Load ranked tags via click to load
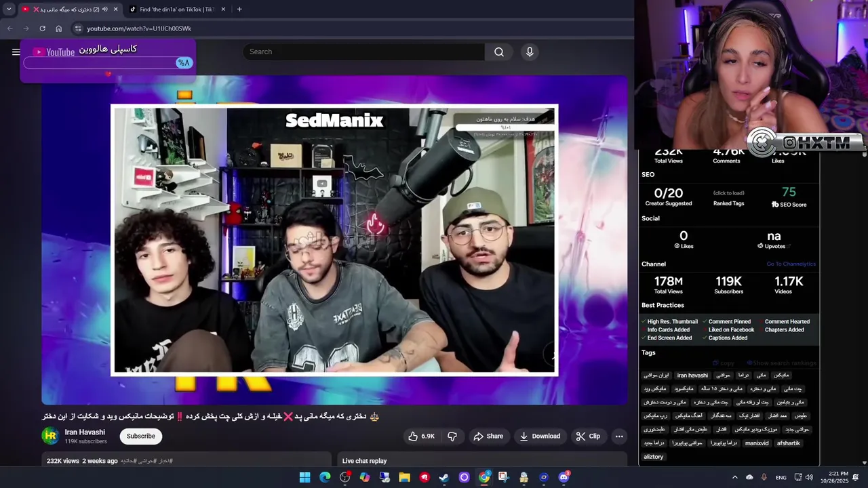Image resolution: width=868 pixels, height=488 pixels. (729, 193)
